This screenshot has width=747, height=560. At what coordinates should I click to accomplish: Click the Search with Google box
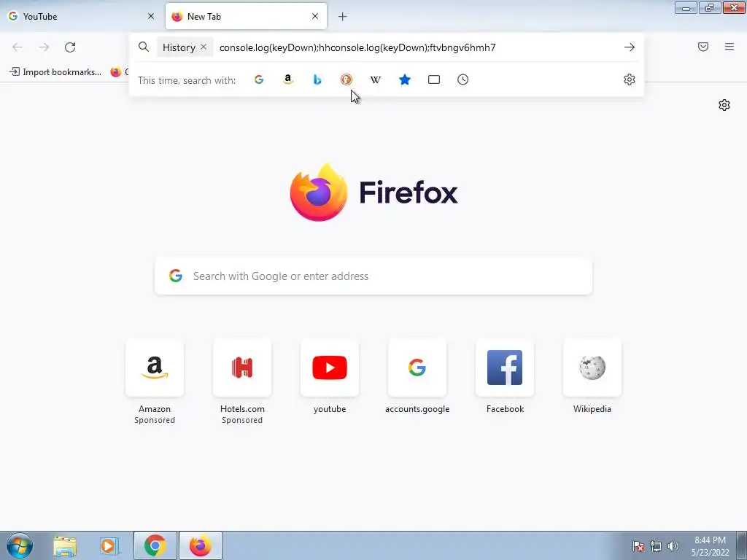coord(373,276)
